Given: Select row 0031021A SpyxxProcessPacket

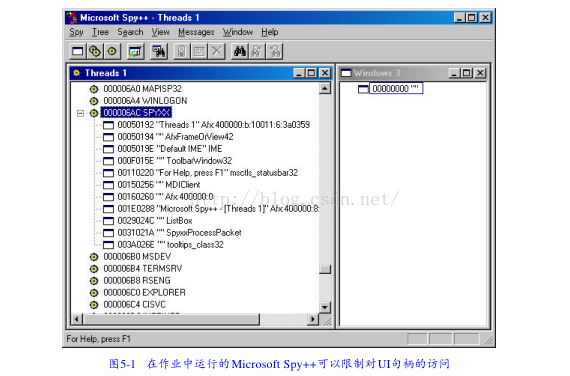Looking at the screenshot, I should pyautogui.click(x=180, y=233).
